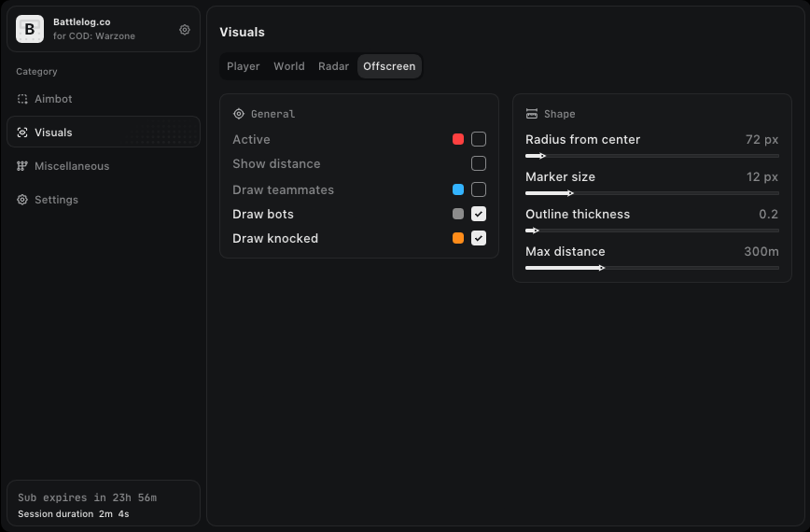Image resolution: width=810 pixels, height=532 pixels.
Task: Click the Draw knocked label
Action: click(x=275, y=238)
